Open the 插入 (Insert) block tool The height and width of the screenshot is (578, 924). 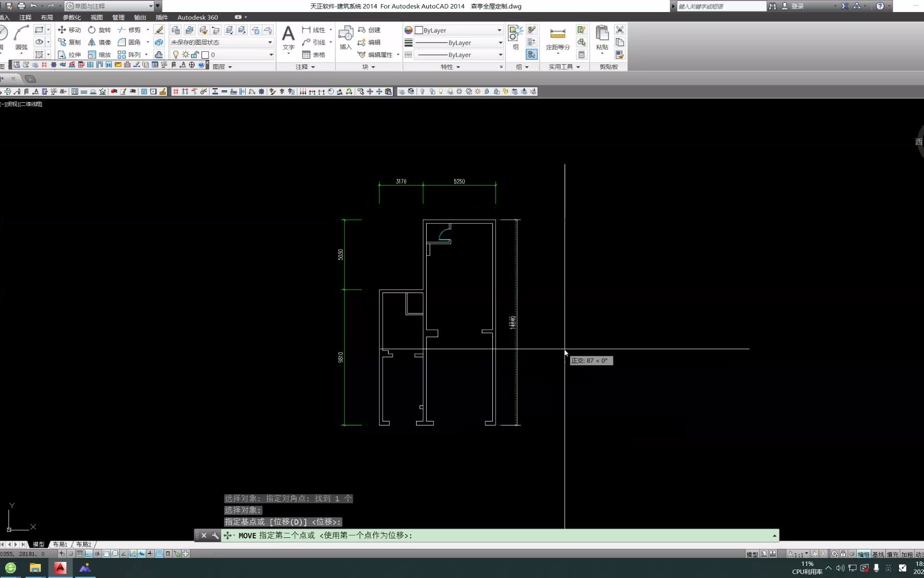click(x=346, y=38)
